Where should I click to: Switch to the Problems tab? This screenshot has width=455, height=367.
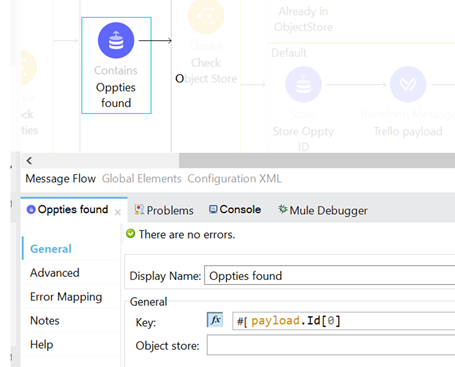click(x=164, y=210)
